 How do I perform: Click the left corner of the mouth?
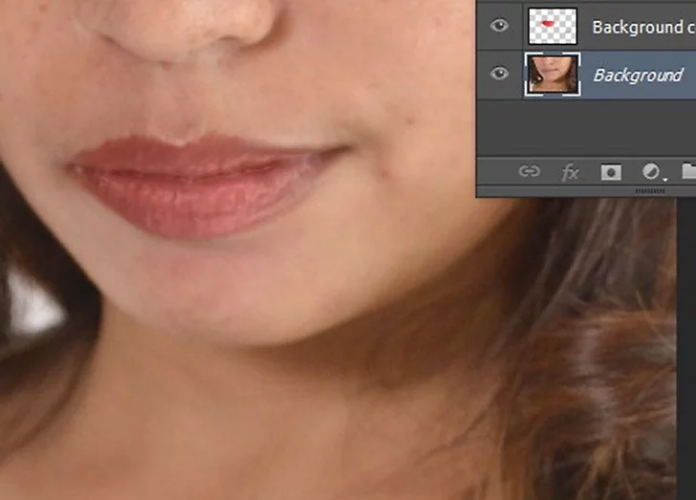pyautogui.click(x=72, y=163)
